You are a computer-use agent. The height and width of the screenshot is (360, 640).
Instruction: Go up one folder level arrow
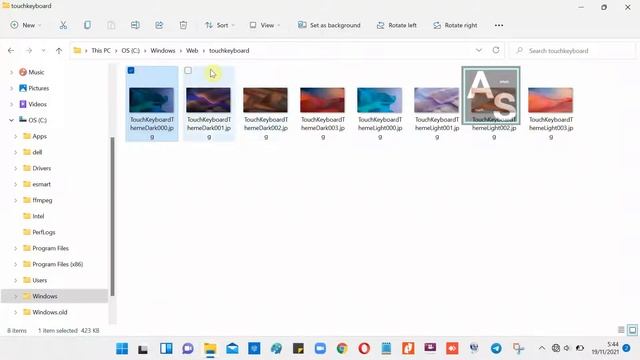click(x=59, y=51)
